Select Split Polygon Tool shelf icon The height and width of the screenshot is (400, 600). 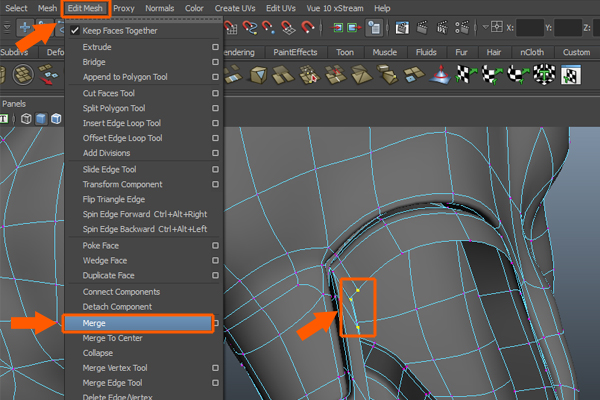pos(309,74)
